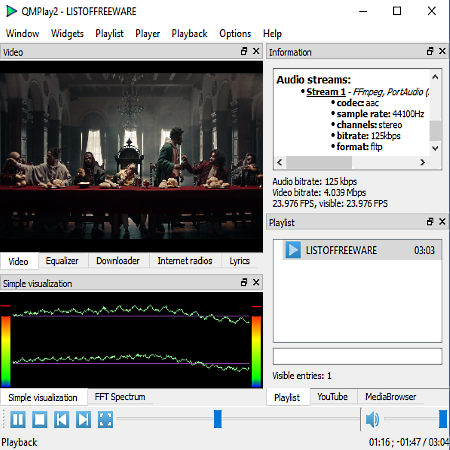The height and width of the screenshot is (450, 450).
Task: Float the Video panel
Action: [244, 51]
